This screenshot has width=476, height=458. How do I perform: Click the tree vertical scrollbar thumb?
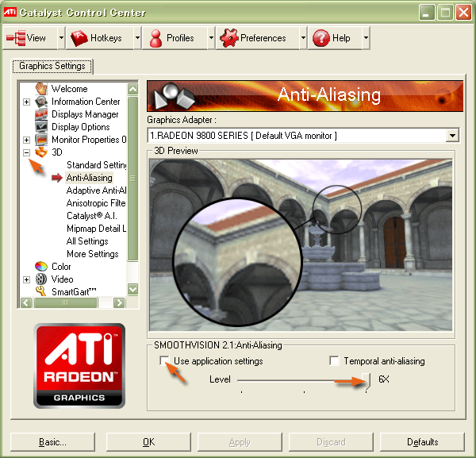pos(132,179)
